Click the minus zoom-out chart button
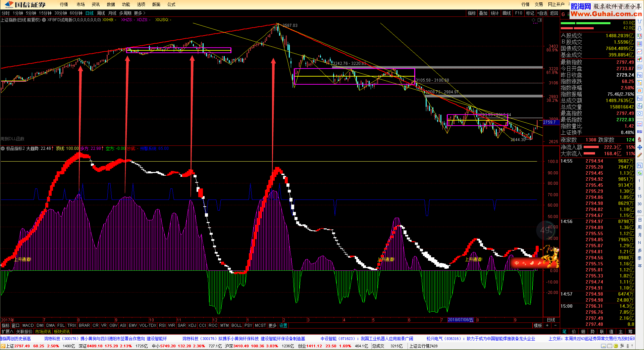This screenshot has height=350, width=644. [555, 325]
